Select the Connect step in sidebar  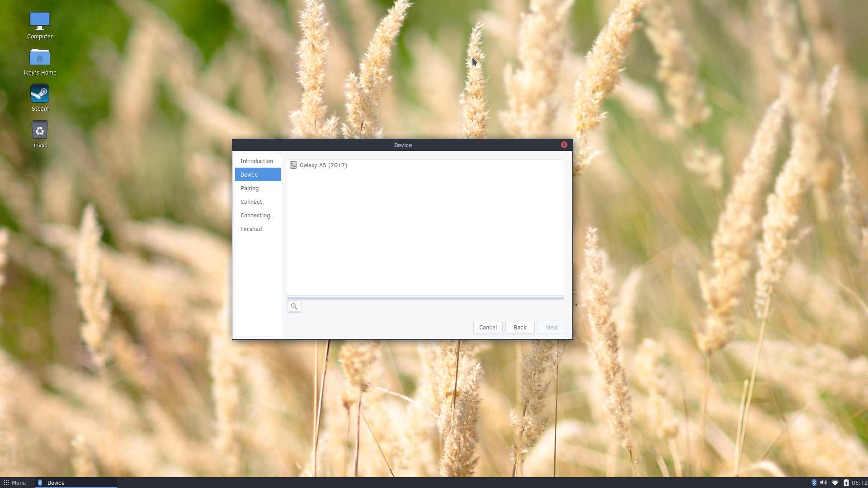258,202
